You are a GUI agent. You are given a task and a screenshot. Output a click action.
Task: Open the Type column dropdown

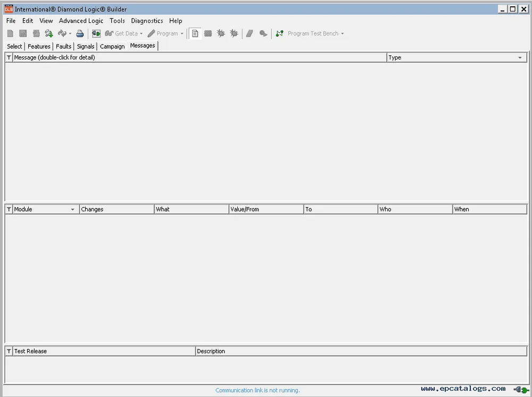point(520,57)
